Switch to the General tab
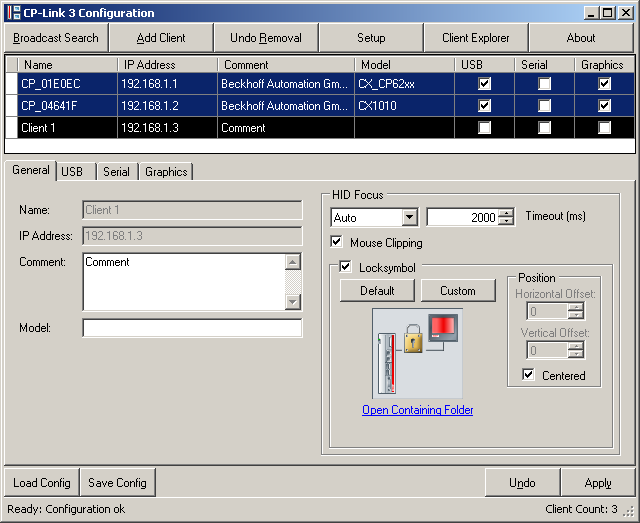This screenshot has width=640, height=523. pos(31,170)
